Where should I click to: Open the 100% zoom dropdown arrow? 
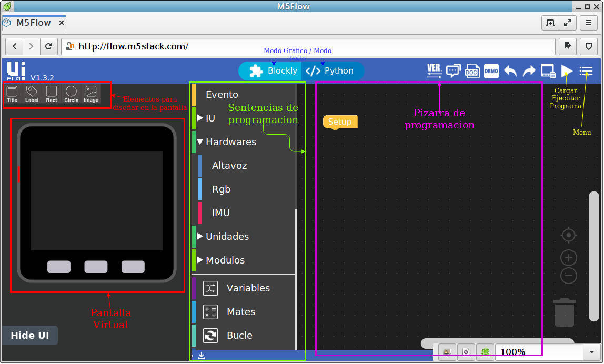click(x=592, y=352)
